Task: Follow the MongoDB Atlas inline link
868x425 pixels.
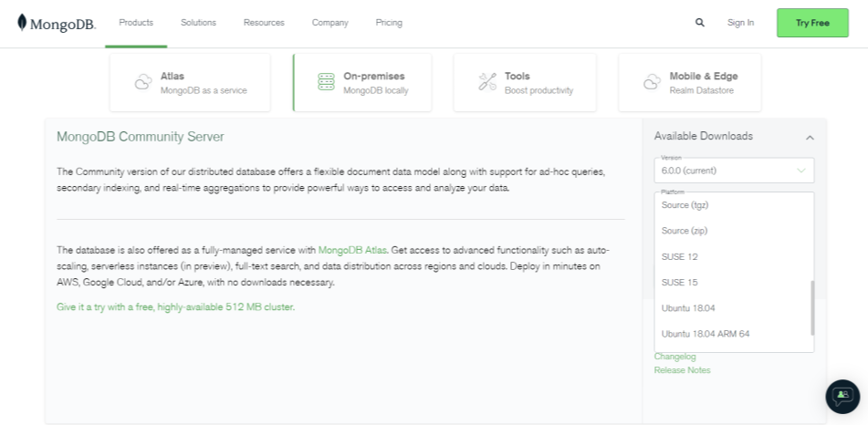Action: (x=352, y=250)
